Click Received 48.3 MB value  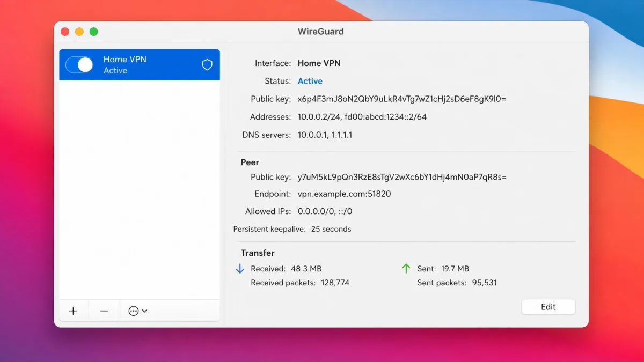tap(306, 269)
